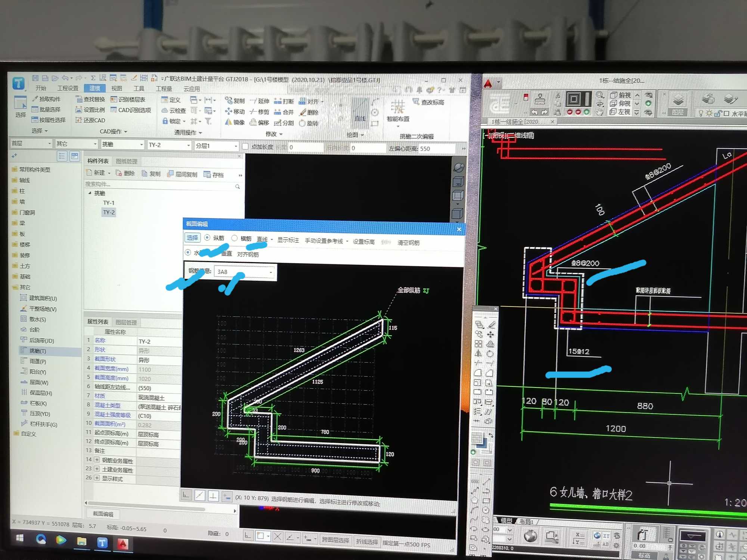Open the 首层 floor dropdown
This screenshot has width=747, height=560.
31,143
